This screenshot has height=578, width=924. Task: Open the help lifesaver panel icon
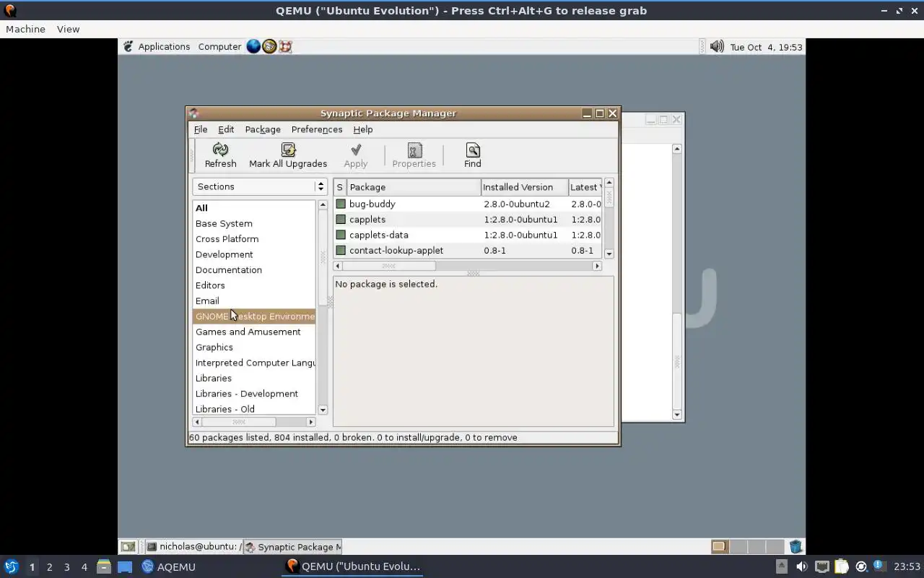[285, 46]
